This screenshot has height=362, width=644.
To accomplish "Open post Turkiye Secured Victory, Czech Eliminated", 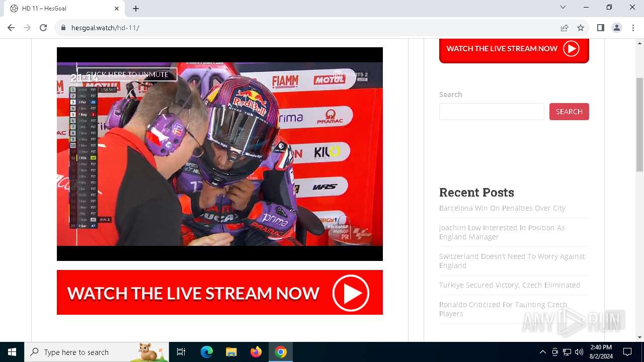I will point(510,285).
